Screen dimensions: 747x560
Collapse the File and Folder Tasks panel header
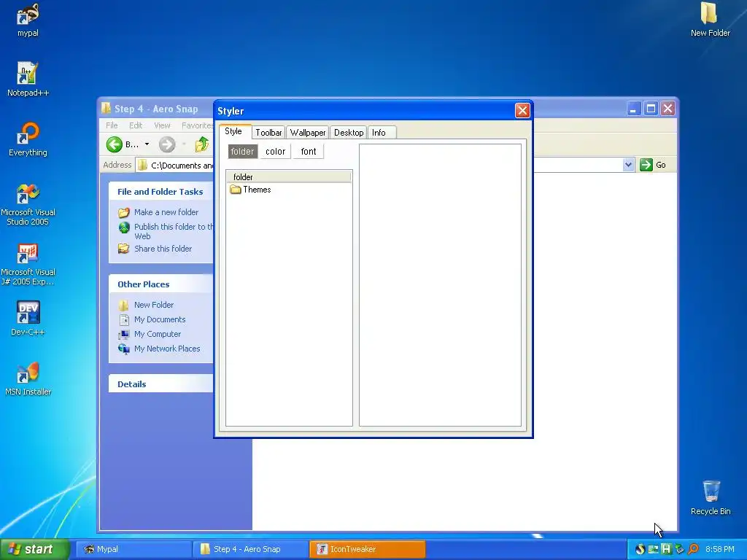[x=161, y=192]
